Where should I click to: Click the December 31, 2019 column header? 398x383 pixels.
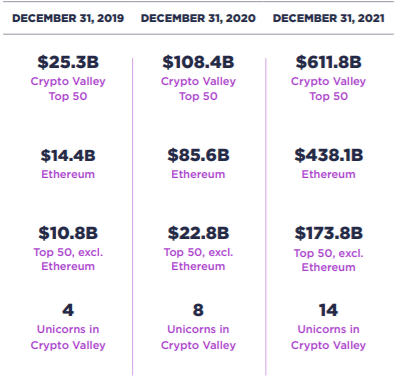[x=68, y=18]
